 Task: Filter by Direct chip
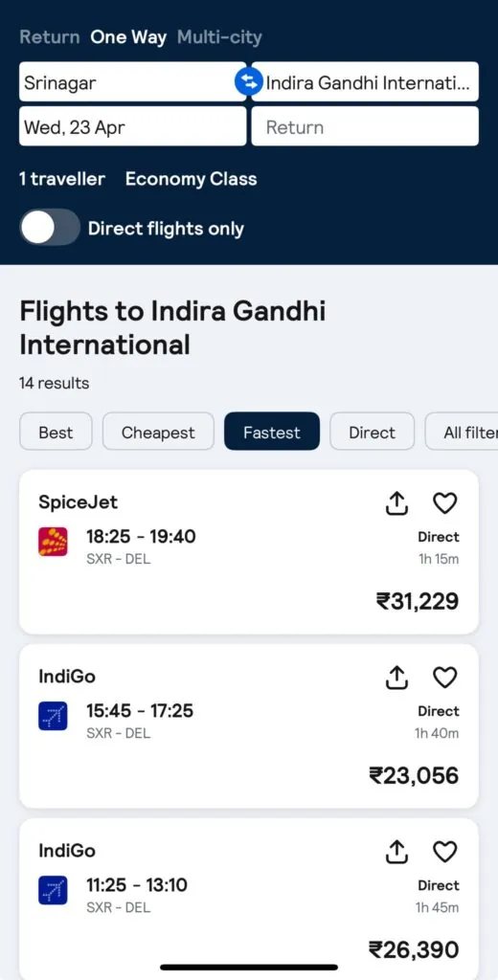pos(373,432)
